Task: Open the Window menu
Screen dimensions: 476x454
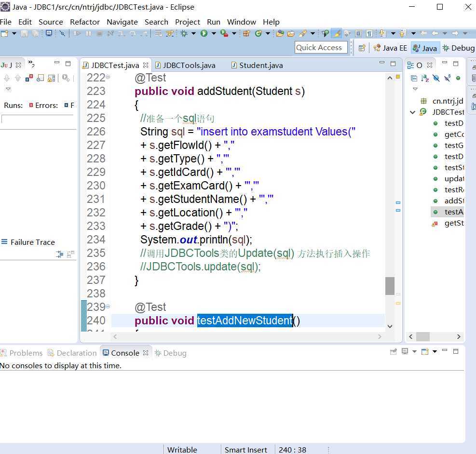Action: pyautogui.click(x=241, y=22)
